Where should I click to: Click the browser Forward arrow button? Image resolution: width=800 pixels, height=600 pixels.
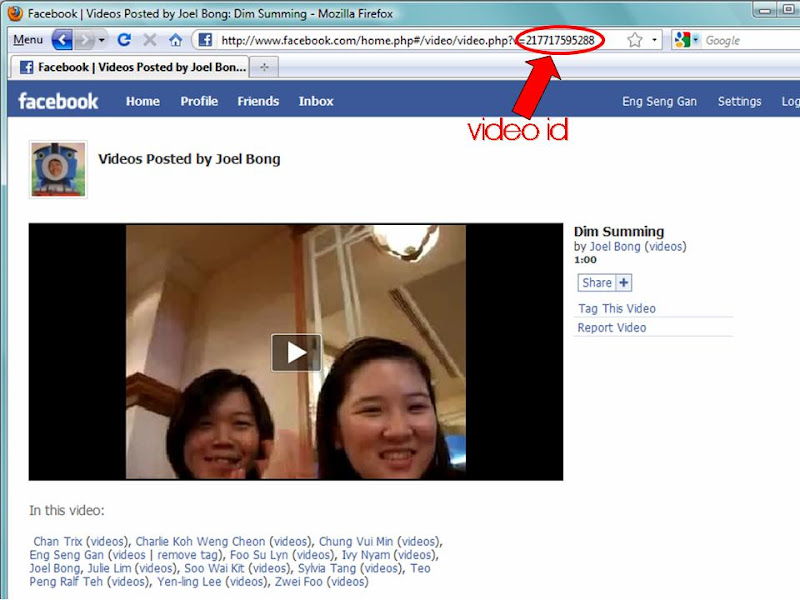pos(85,40)
